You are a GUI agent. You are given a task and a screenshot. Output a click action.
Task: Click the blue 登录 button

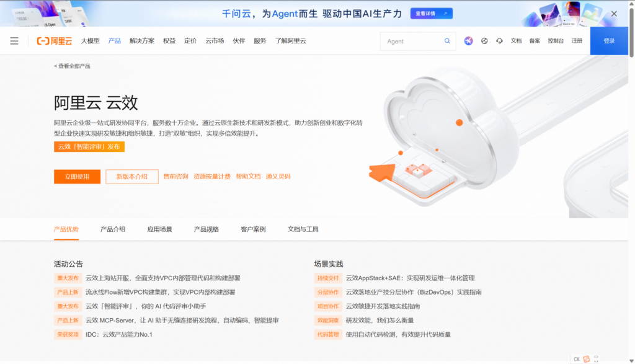point(609,41)
